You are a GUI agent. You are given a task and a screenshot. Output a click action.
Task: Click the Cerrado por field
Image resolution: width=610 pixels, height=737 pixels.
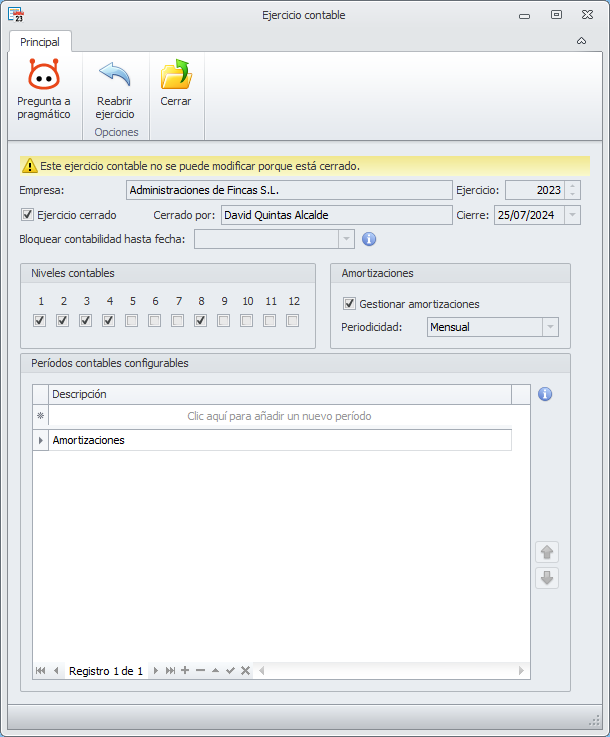337,215
